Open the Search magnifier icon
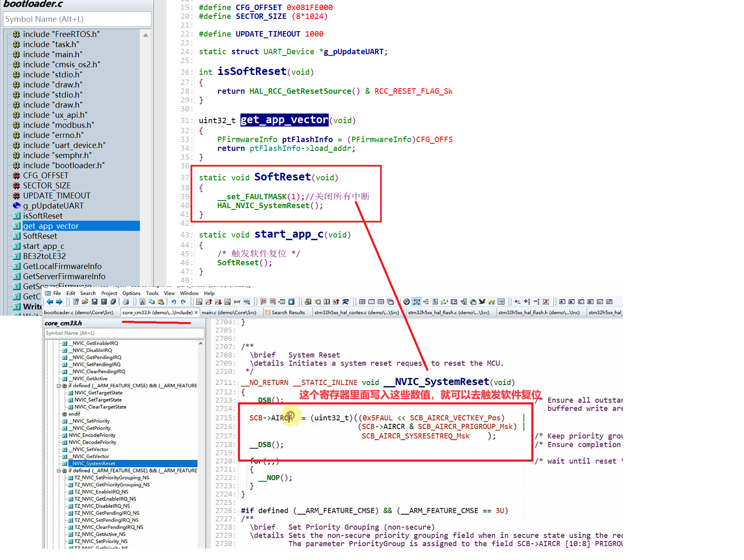The width and height of the screenshot is (744, 560). [199, 301]
